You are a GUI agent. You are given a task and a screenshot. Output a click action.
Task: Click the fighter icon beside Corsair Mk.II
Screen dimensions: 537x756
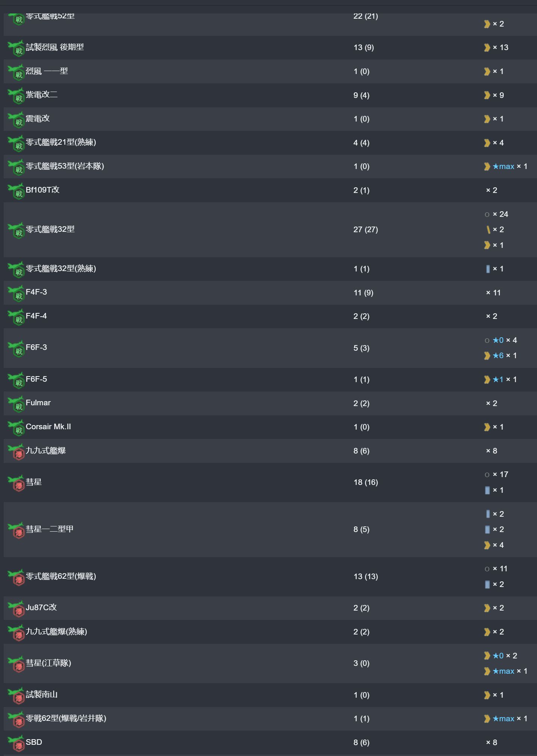pos(16,427)
